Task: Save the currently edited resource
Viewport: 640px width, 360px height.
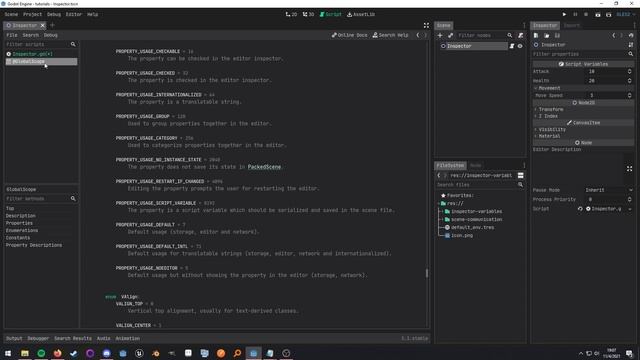Action: tap(557, 36)
